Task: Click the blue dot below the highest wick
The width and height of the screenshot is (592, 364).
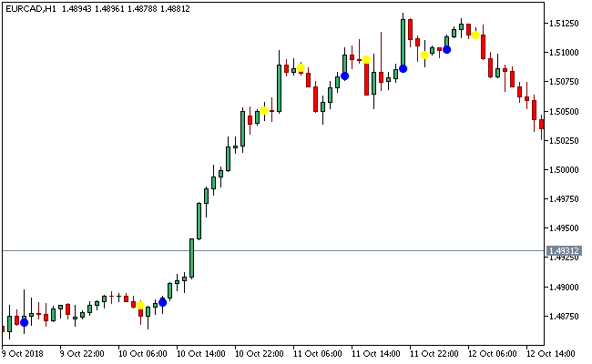Action: click(x=403, y=68)
